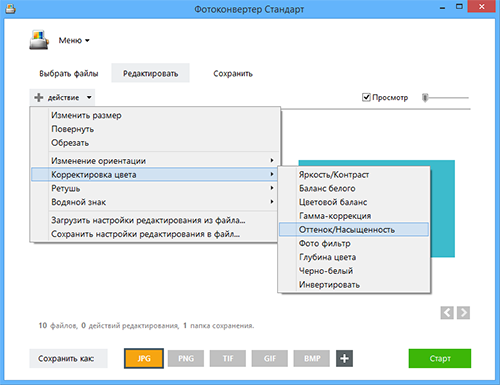Choose BMP output format
Image resolution: width=500 pixels, height=385 pixels.
pos(312,358)
